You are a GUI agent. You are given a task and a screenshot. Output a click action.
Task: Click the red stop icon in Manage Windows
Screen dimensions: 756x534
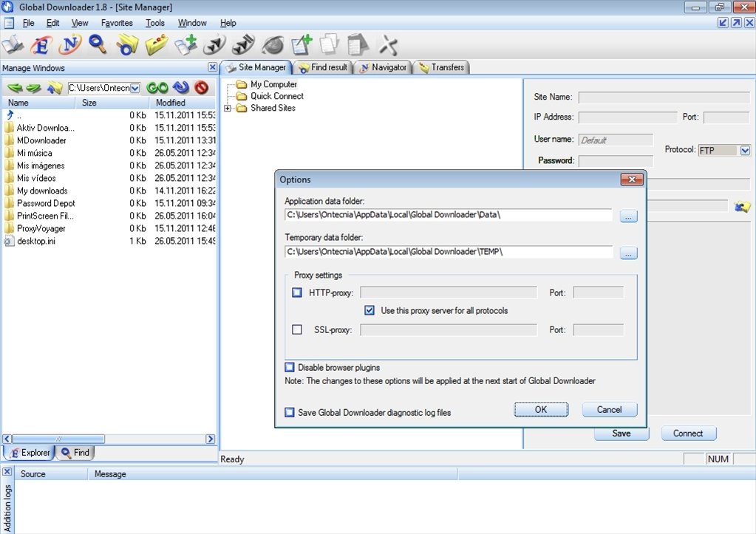tap(202, 88)
